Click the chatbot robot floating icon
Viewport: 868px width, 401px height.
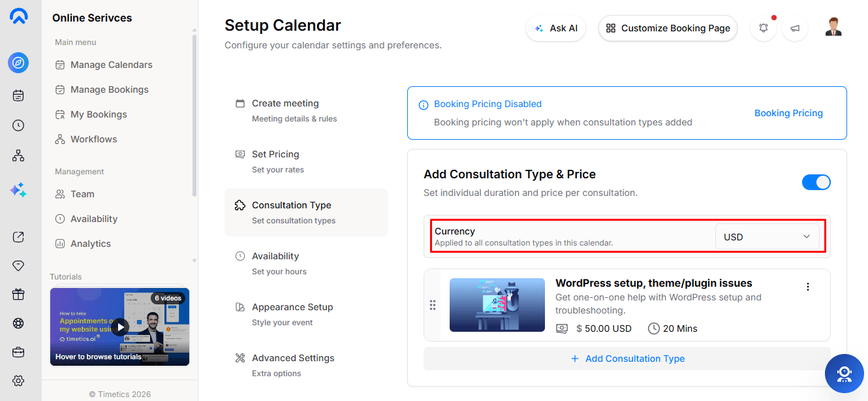coord(845,374)
